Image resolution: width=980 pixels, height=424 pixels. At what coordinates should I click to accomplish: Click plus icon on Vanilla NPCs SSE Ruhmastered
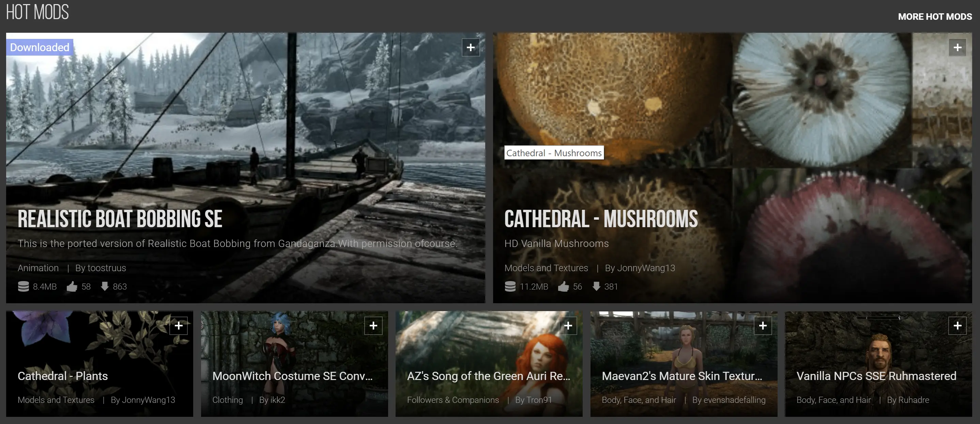click(x=958, y=326)
